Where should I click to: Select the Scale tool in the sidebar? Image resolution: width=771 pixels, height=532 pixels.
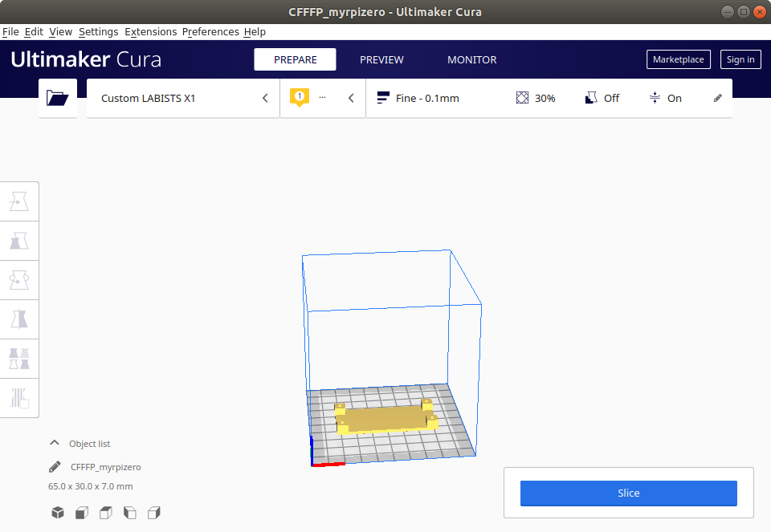[x=19, y=241]
